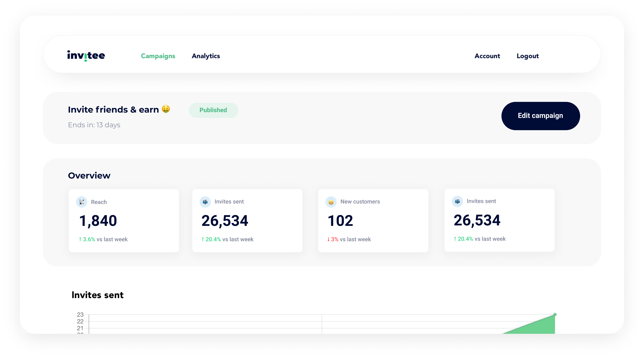
Task: Click the Published status badge
Action: (x=213, y=110)
